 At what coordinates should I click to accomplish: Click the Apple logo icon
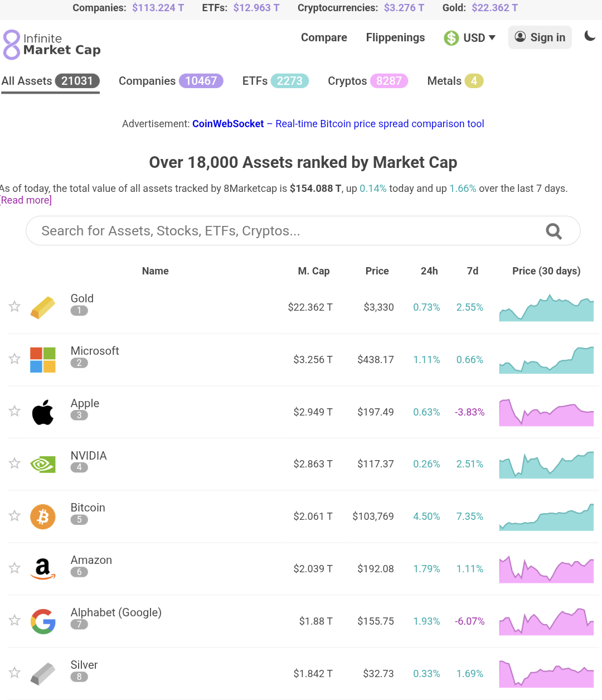coord(43,412)
